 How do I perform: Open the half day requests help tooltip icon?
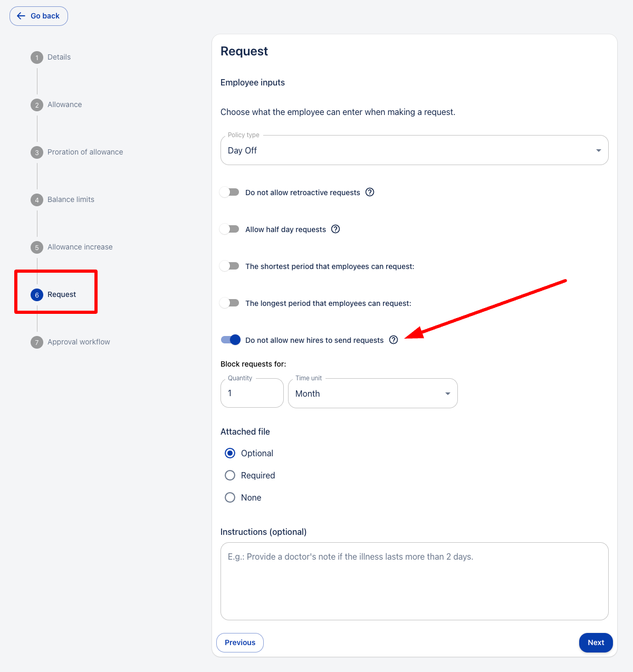(335, 229)
